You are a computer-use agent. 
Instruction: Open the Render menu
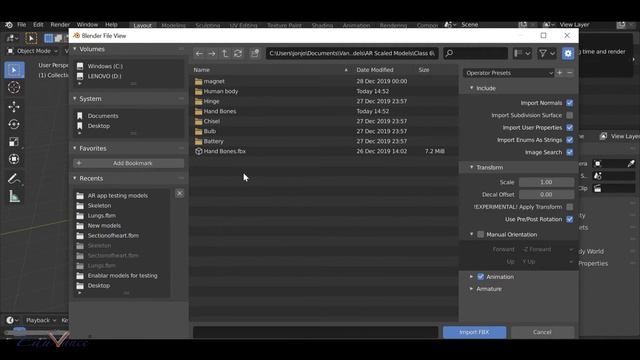(60, 25)
